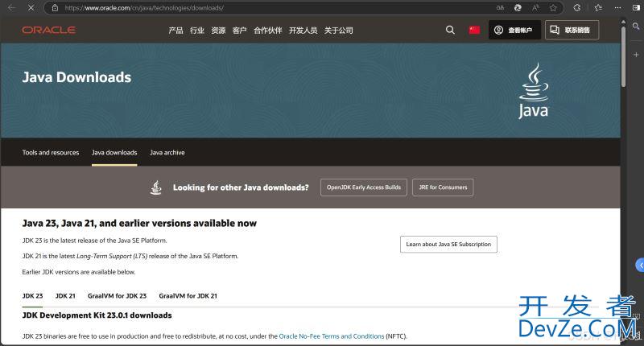Image resolution: width=644 pixels, height=346 pixels.
Task: Click the 'Java Downloads' banner heading
Action: tap(76, 77)
